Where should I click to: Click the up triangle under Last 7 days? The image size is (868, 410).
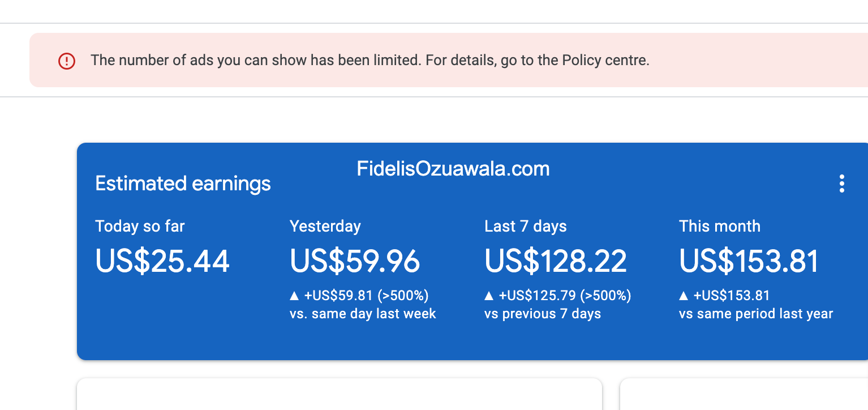point(489,296)
